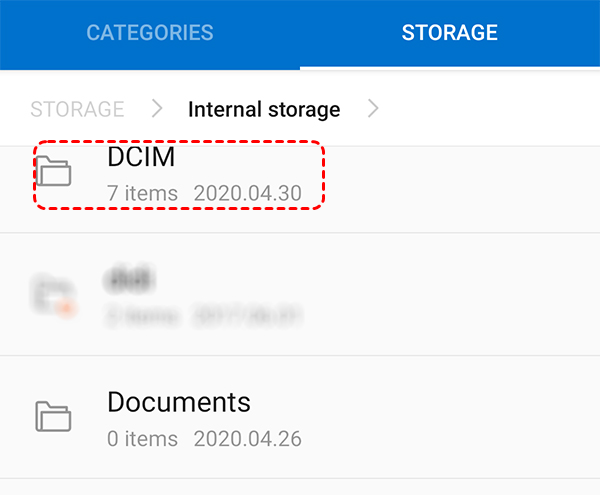Click chevron after Internal storage
This screenshot has height=495, width=600.
coord(373,109)
